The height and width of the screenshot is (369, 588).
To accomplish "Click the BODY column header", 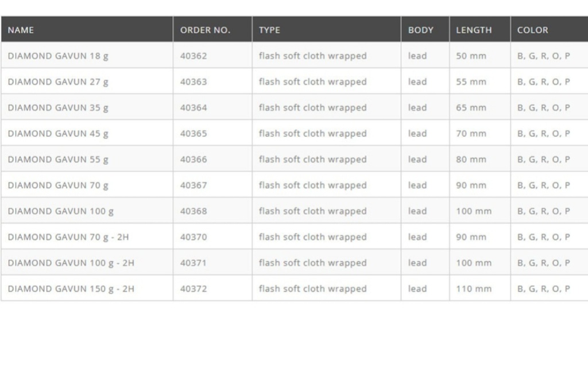I will coord(420,30).
